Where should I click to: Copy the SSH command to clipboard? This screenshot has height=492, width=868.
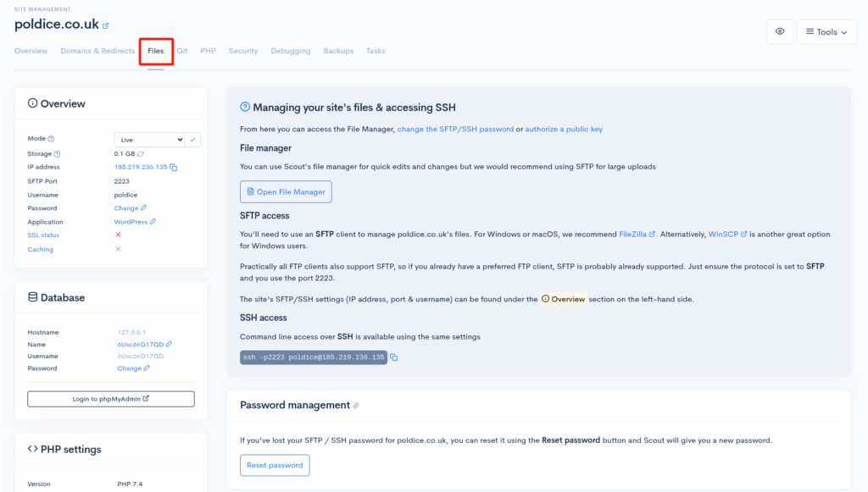393,358
